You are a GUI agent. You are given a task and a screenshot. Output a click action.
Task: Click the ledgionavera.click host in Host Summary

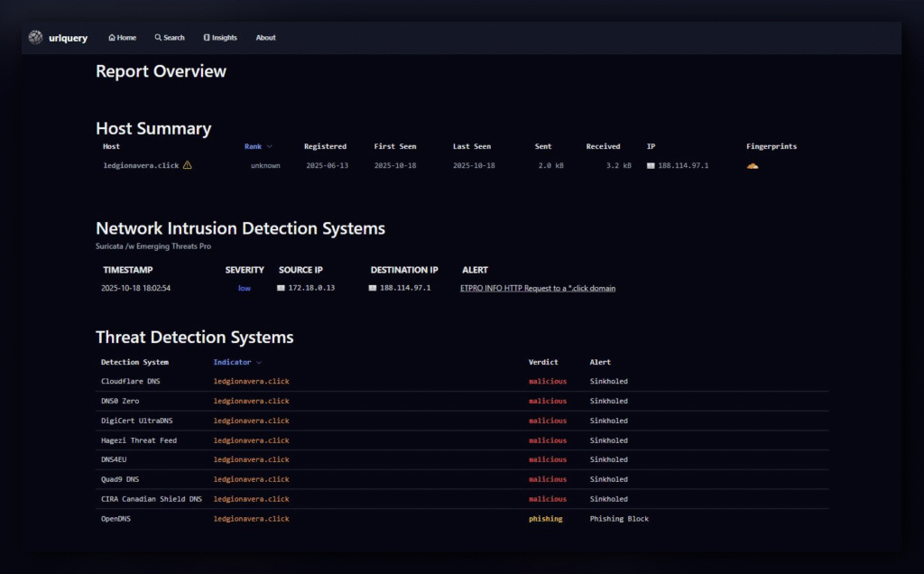[141, 165]
